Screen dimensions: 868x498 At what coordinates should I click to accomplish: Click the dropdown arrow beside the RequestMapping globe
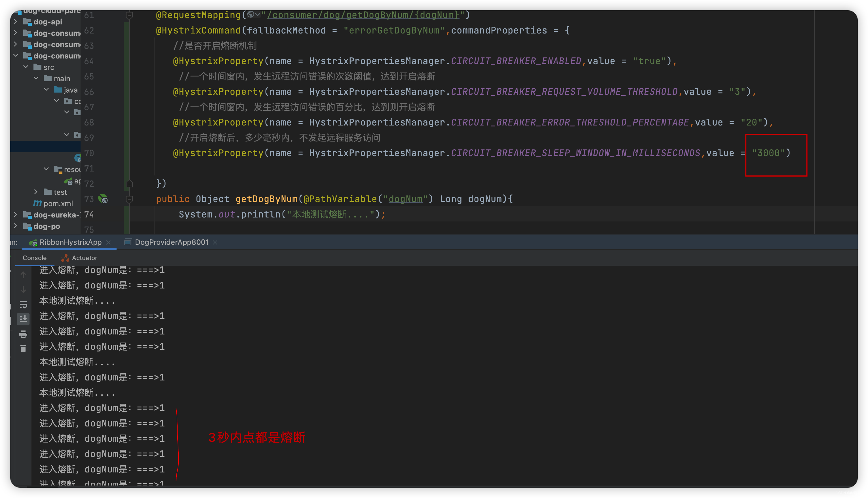[x=258, y=15]
